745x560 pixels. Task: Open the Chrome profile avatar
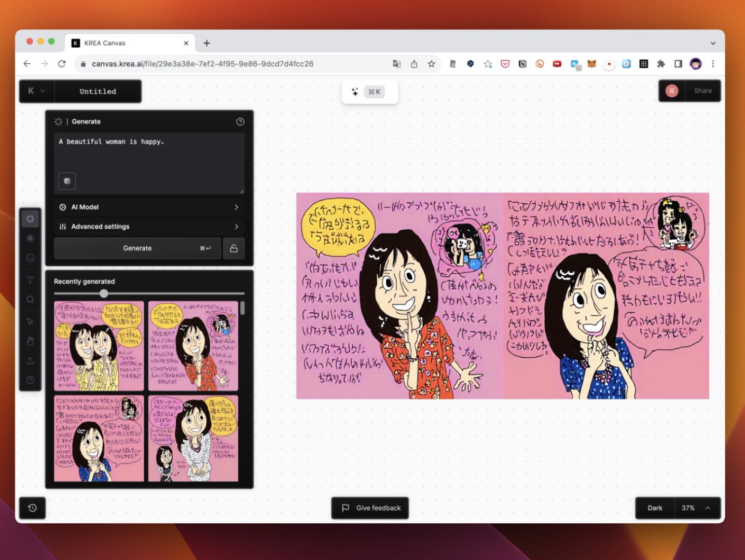(696, 64)
